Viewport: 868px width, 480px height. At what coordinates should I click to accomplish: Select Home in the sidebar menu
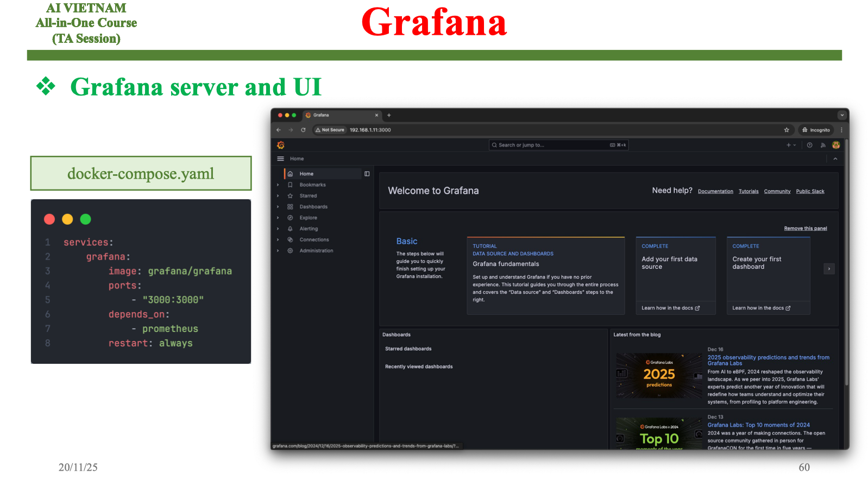click(306, 174)
